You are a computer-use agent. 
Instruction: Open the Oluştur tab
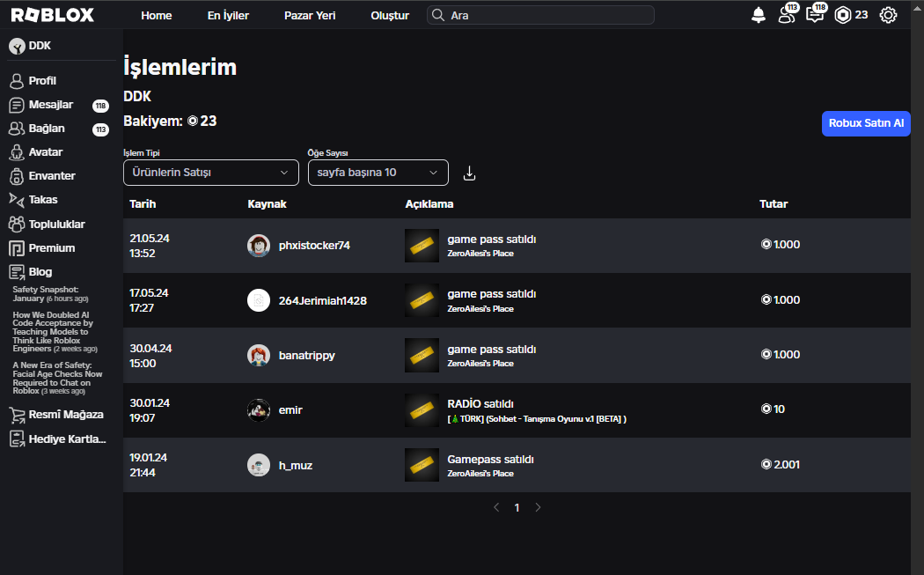[390, 15]
